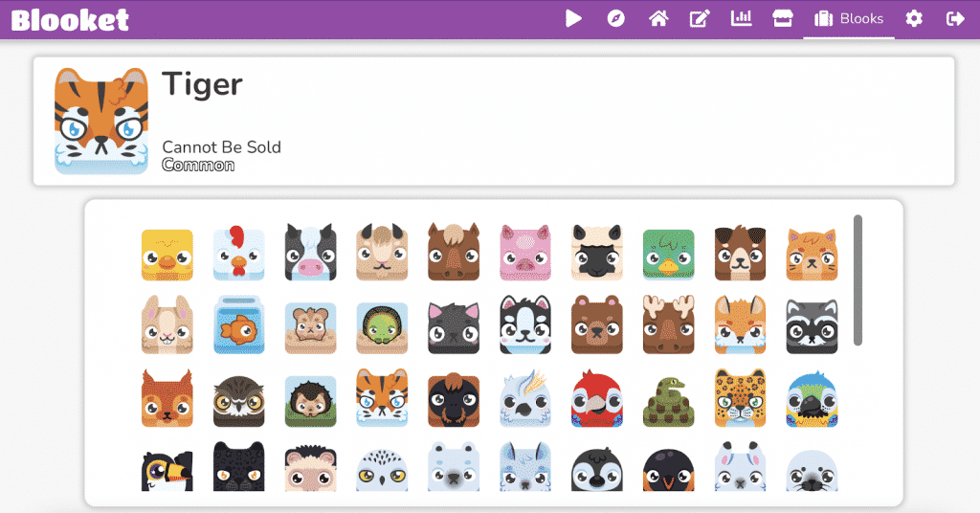
Task: Open the Discover compass icon
Action: [616, 18]
